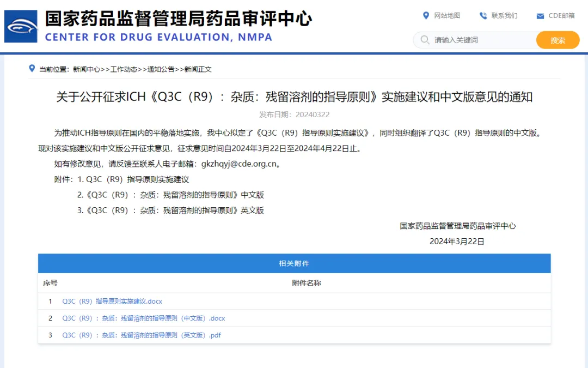
Task: Open the 网站地图 location pin icon
Action: (x=427, y=16)
